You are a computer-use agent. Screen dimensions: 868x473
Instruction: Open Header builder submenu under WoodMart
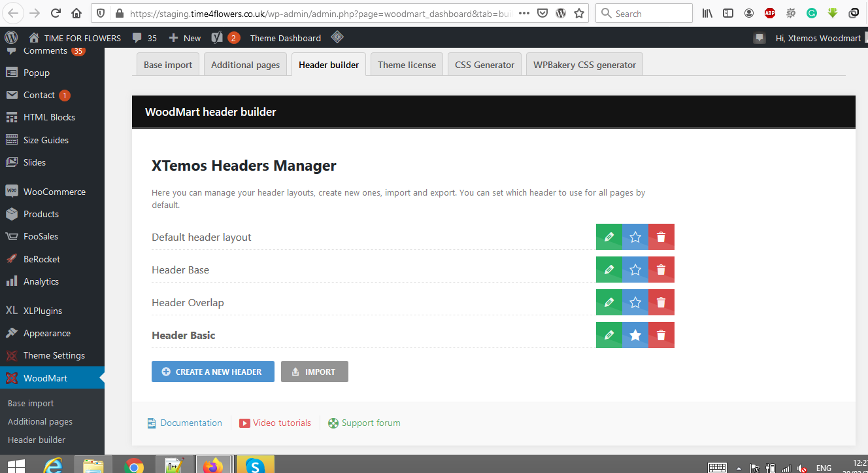click(37, 440)
